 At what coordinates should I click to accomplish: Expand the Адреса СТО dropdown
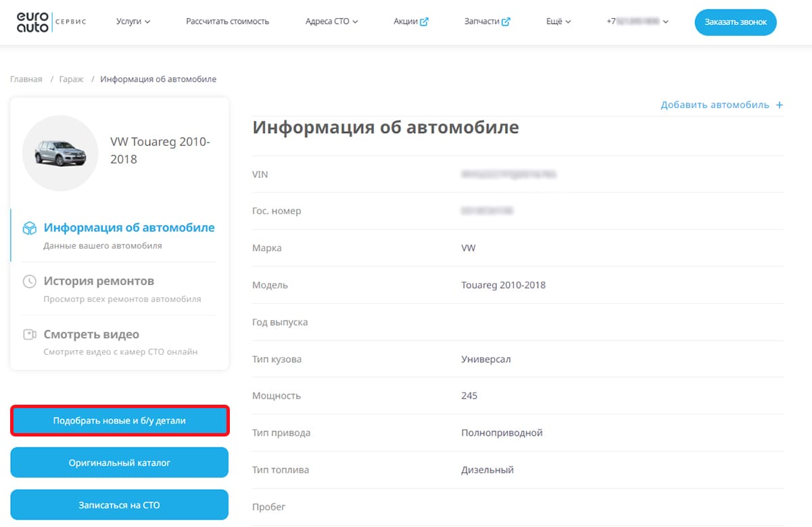click(331, 22)
